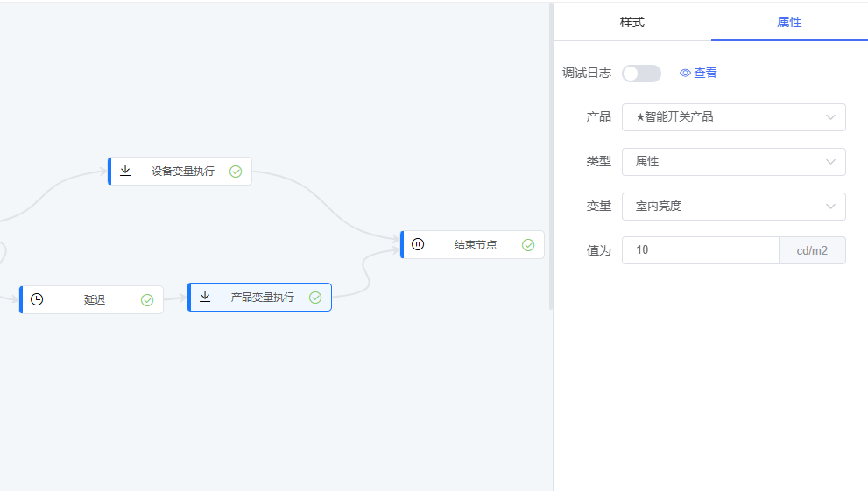Click the cd/m2 unit suffix
The image size is (868, 491).
tap(812, 250)
